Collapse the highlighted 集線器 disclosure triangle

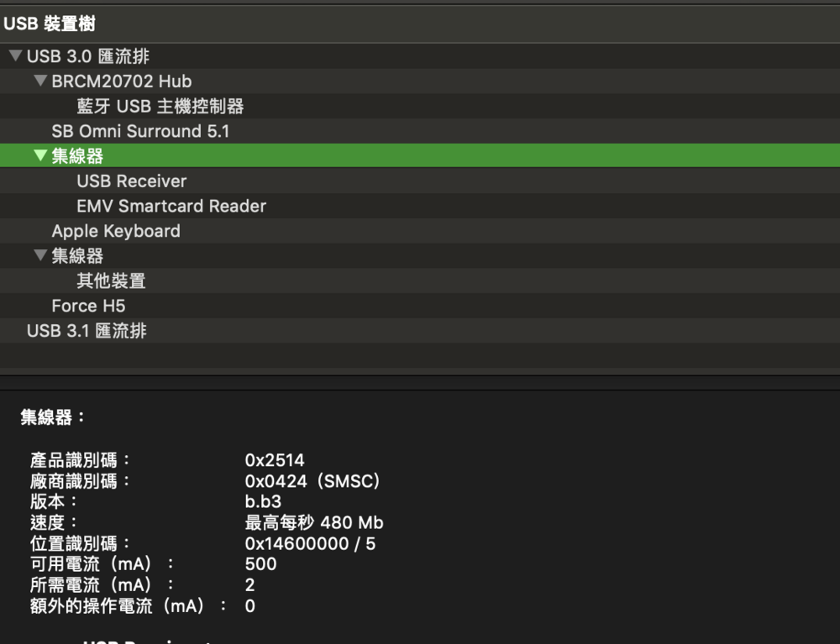point(40,156)
